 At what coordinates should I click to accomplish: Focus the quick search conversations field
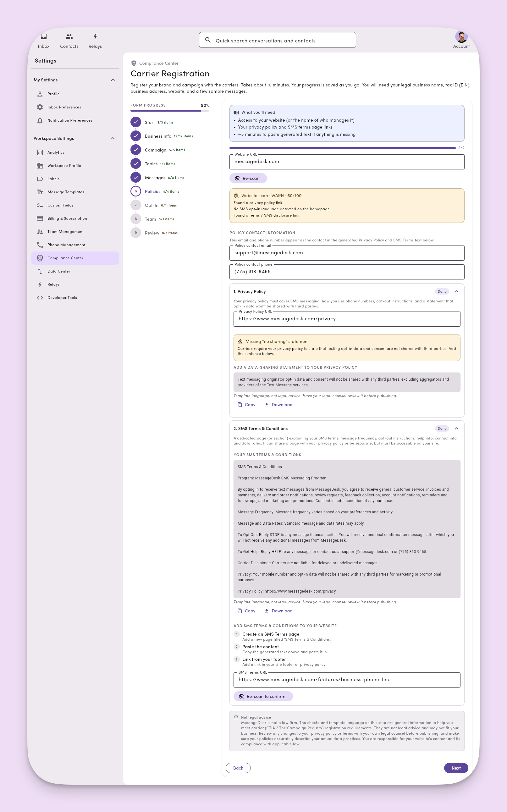point(277,40)
